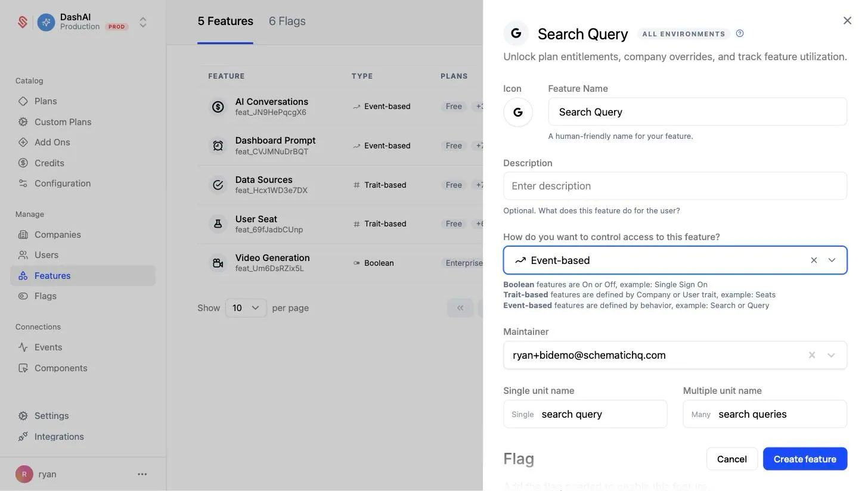Click the PLANS column header
The width and height of the screenshot is (868, 491).
tap(454, 76)
